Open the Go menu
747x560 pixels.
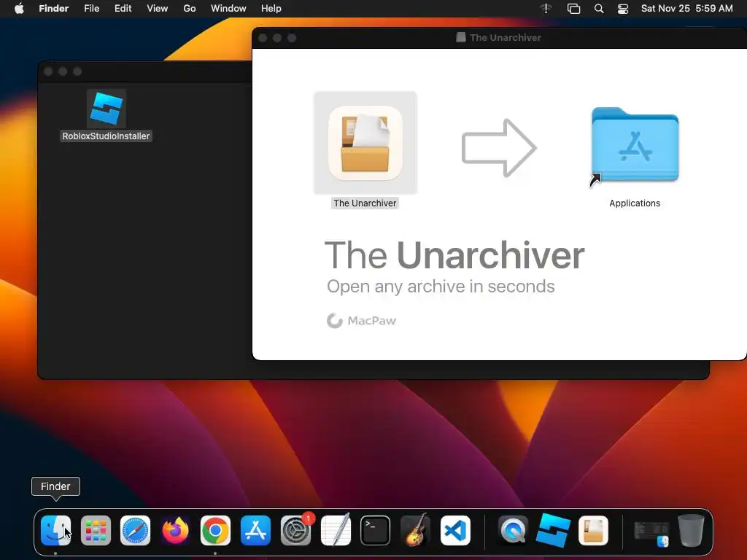[x=190, y=9]
